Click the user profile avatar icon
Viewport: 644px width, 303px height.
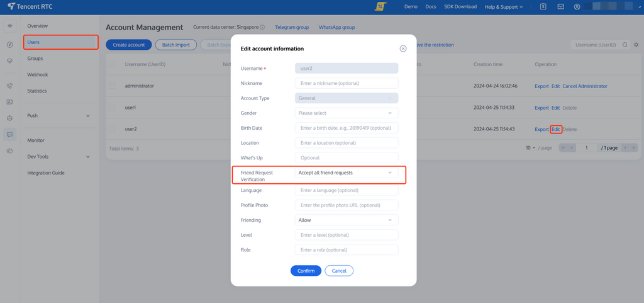pos(577,7)
